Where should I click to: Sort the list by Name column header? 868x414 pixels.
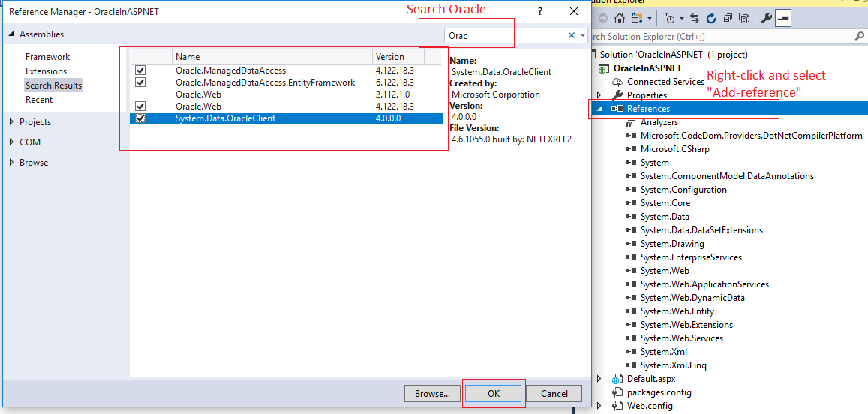click(x=272, y=57)
